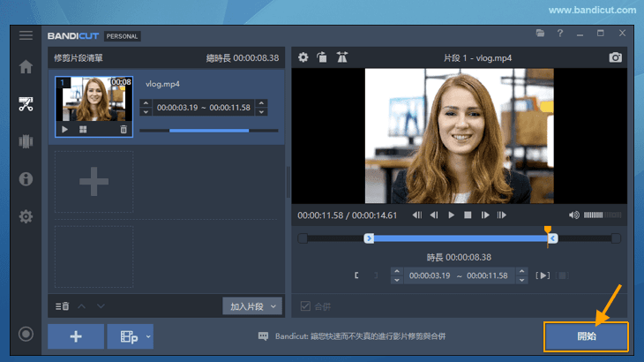Add segment via empty plus placeholder
This screenshot has width=644, height=362.
[x=94, y=181]
